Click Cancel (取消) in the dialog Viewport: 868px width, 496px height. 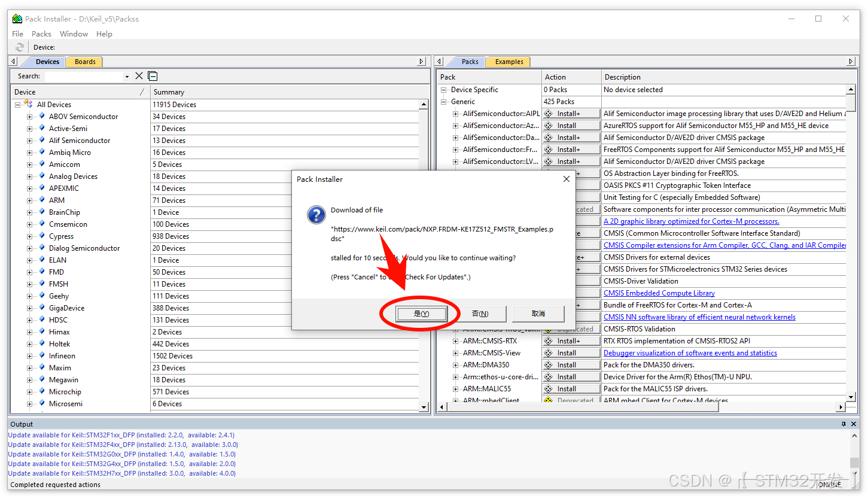coord(538,314)
